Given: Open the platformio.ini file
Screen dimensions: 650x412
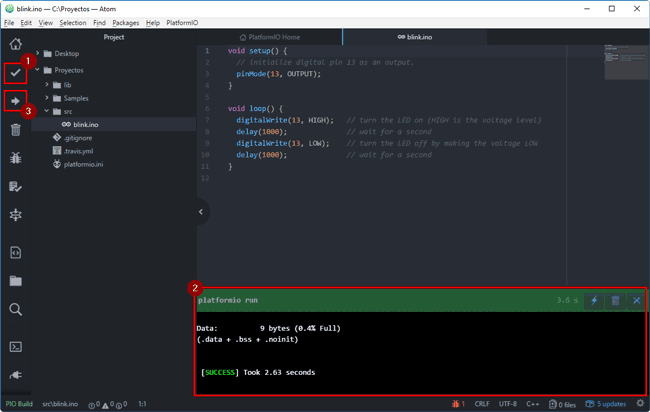Looking at the screenshot, I should pyautogui.click(x=83, y=164).
